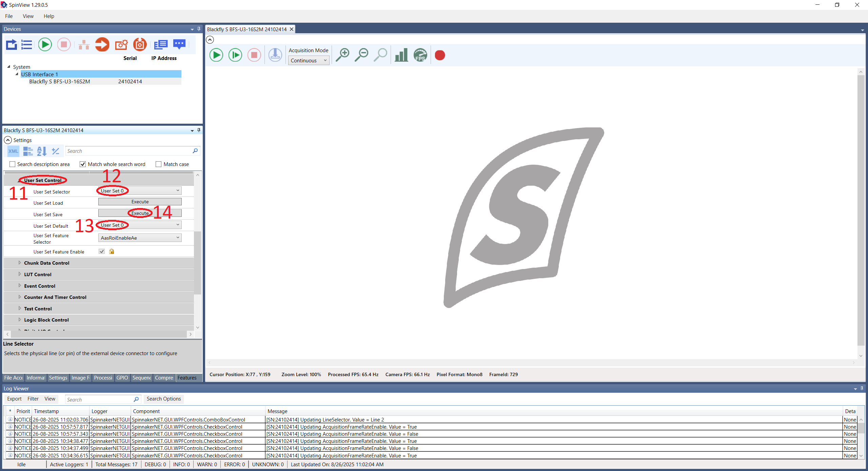
Task: Enable Match case checkbox
Action: click(x=158, y=164)
